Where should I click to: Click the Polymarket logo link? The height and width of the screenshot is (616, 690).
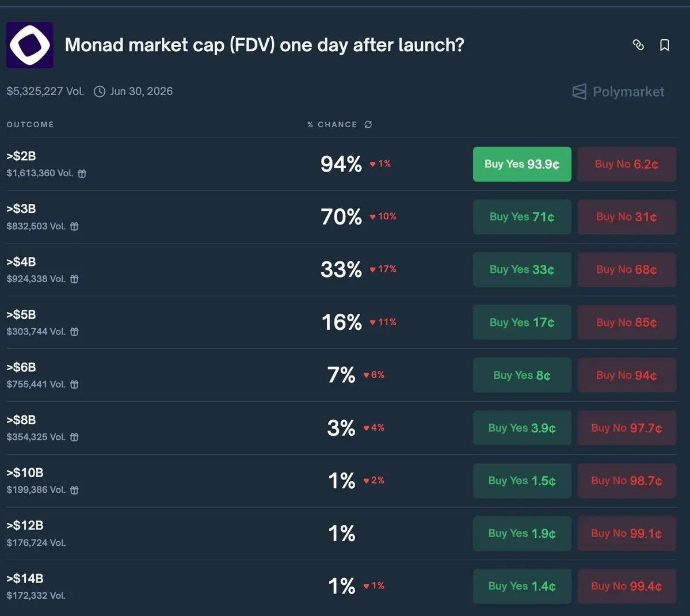coord(618,92)
